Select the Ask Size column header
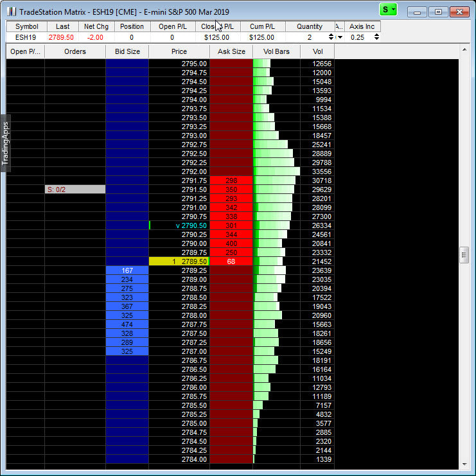Viewport: 476px width, 476px height. pos(231,51)
